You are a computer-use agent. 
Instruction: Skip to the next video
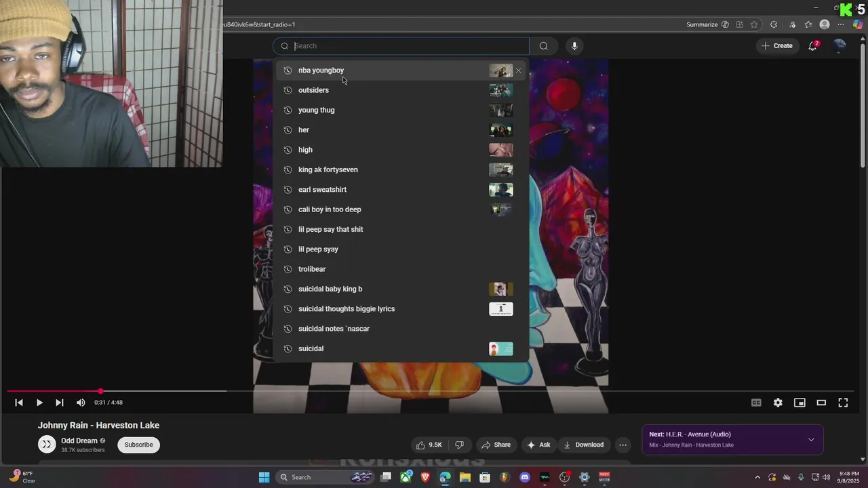coord(60,403)
